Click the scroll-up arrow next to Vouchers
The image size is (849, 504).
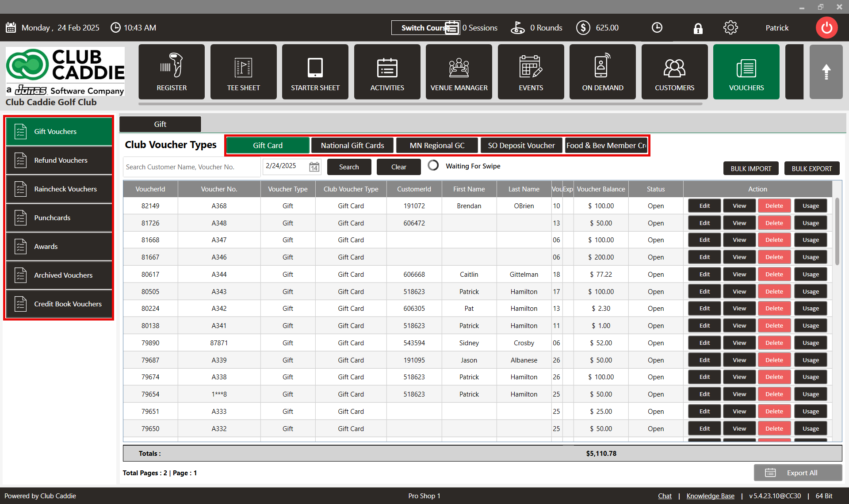click(x=826, y=72)
